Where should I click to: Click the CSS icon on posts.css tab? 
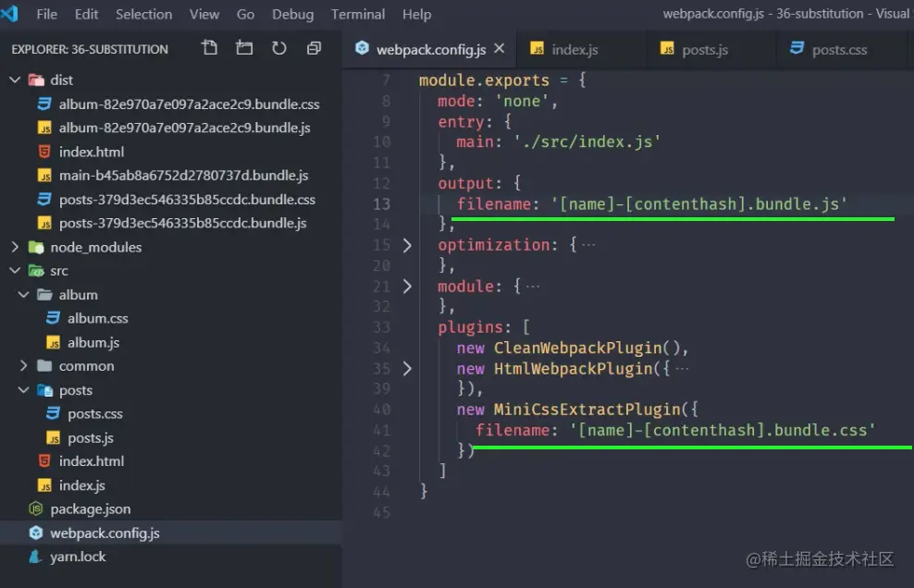tap(797, 48)
